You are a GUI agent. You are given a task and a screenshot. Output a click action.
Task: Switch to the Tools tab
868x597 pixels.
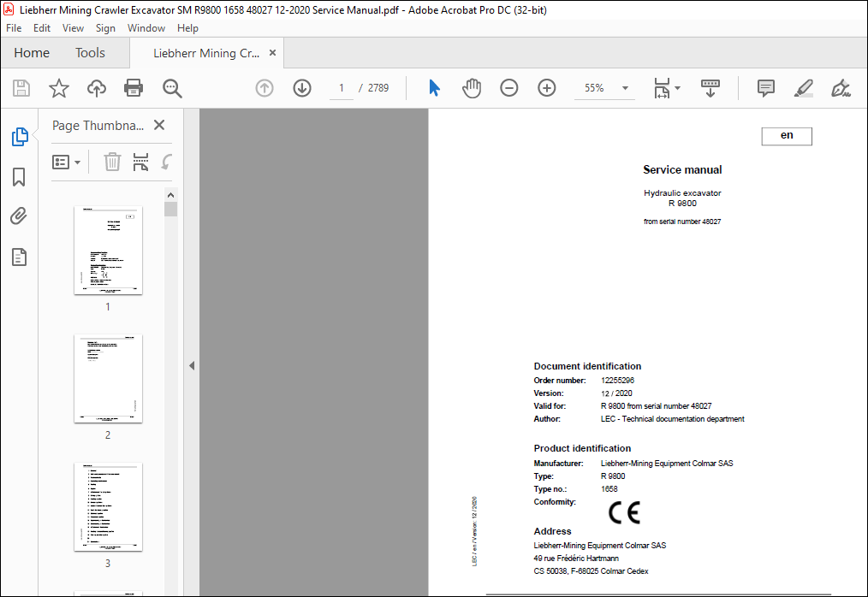tap(90, 53)
